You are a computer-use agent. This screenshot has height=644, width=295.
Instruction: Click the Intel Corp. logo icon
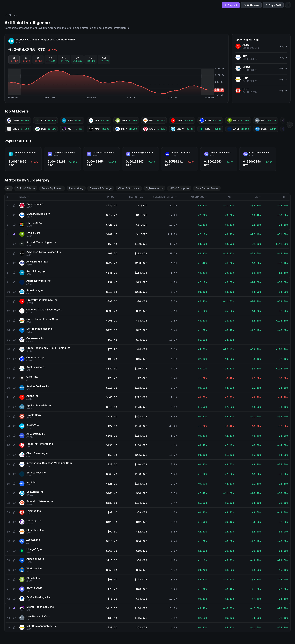tap(22, 426)
